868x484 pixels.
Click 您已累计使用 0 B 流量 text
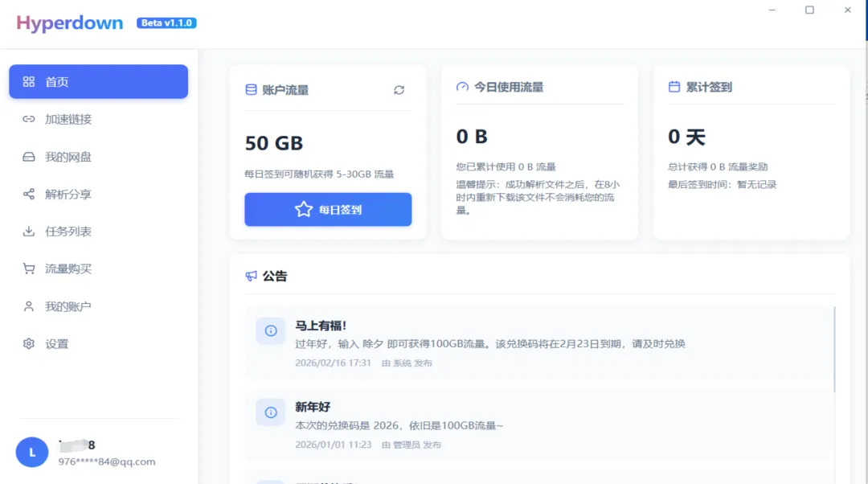[506, 166]
